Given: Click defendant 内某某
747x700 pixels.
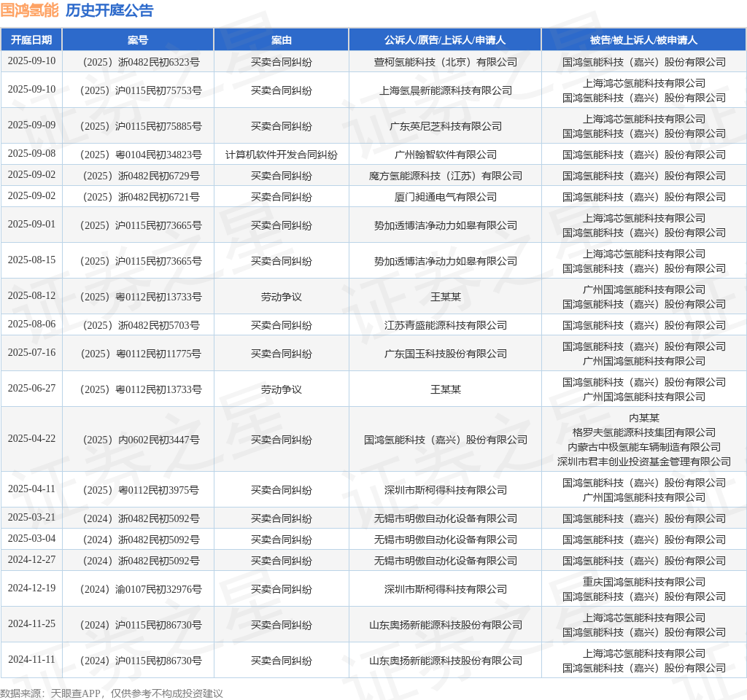Looking at the screenshot, I should (x=643, y=418).
